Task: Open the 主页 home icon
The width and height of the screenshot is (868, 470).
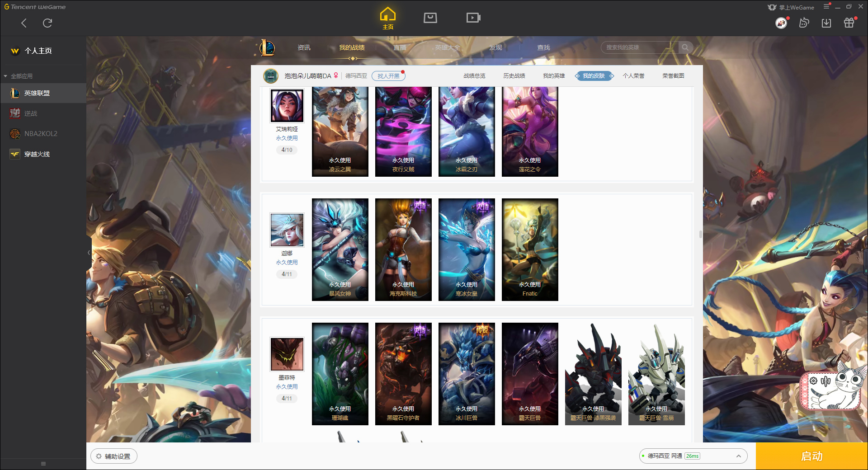Action: [387, 18]
